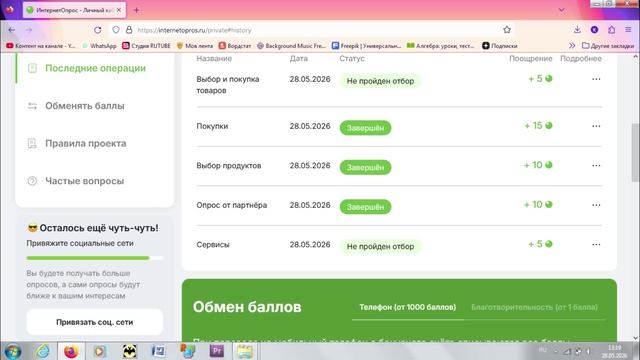Open Обменять баллы section
This screenshot has height=360, width=640.
point(84,106)
